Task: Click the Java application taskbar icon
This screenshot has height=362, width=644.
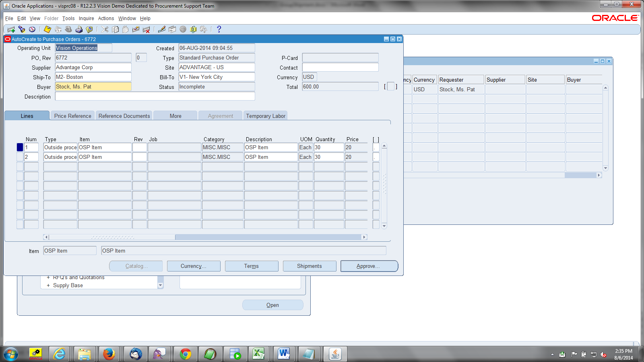Action: pyautogui.click(x=335, y=354)
